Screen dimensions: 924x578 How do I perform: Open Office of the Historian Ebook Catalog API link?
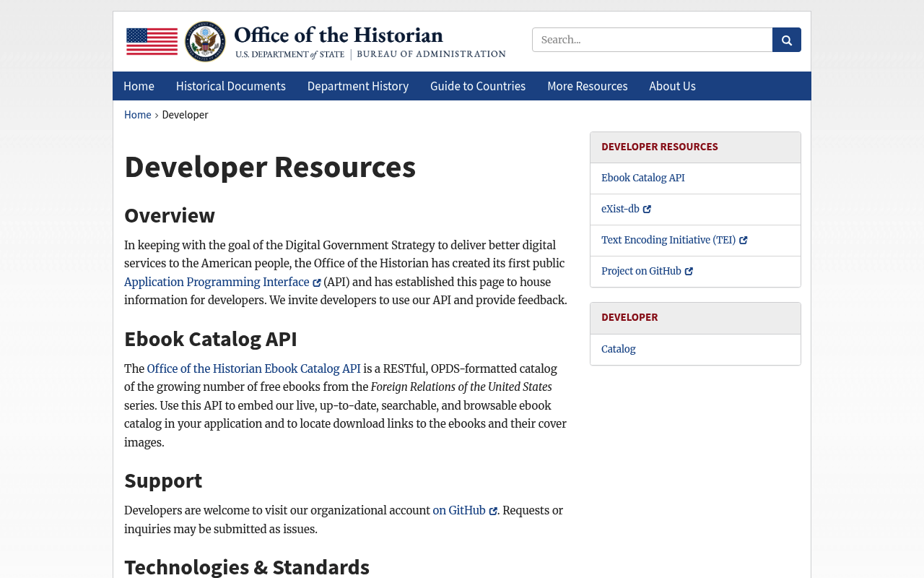click(253, 369)
